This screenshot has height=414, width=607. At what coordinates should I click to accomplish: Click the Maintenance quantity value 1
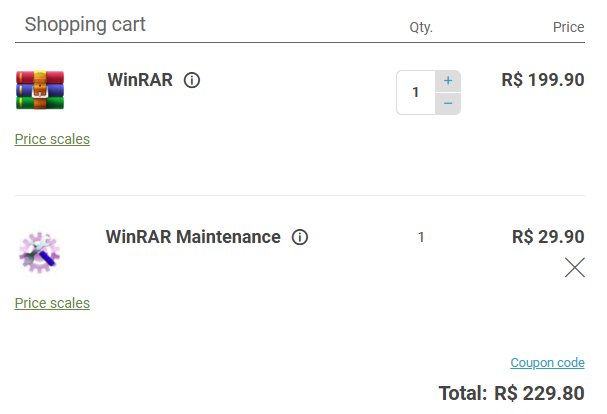pos(421,237)
